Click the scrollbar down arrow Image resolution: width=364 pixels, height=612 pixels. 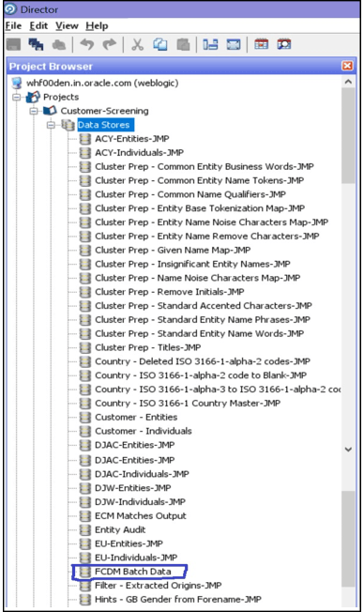[x=348, y=450]
